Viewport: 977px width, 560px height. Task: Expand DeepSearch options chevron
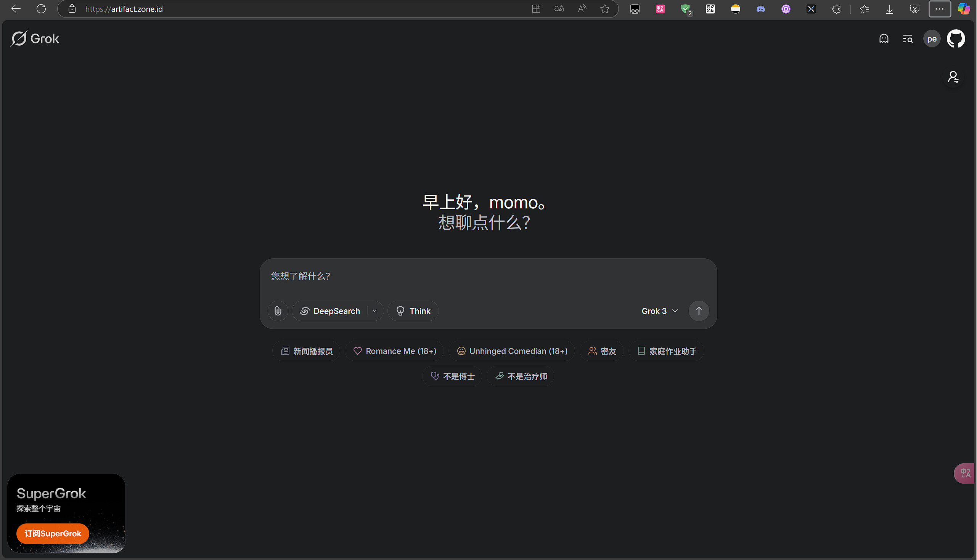tap(374, 311)
